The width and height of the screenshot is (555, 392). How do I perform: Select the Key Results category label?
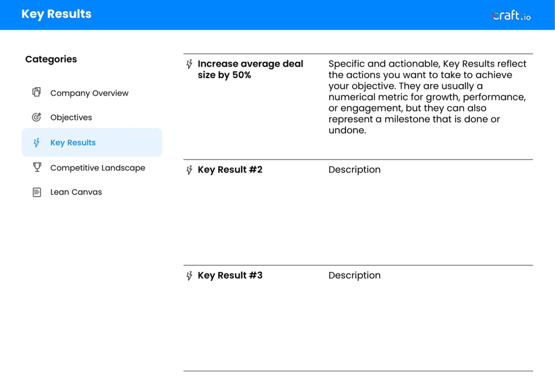point(73,143)
